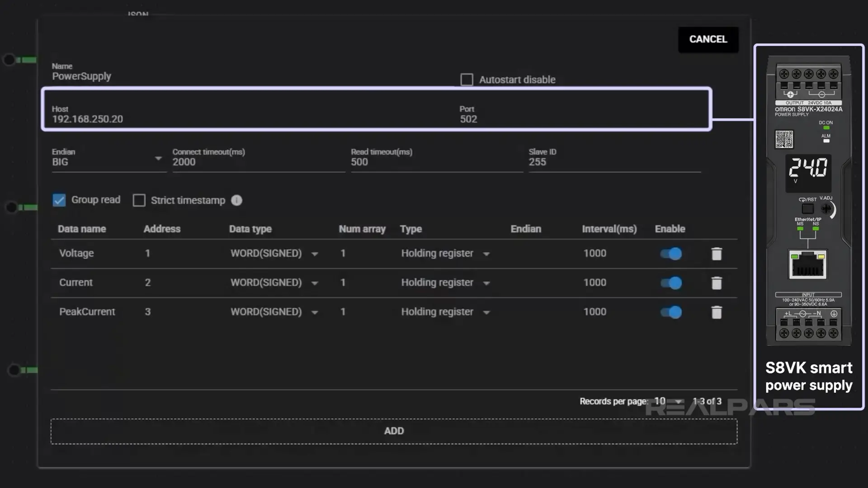Click the Address column header

pyautogui.click(x=162, y=229)
